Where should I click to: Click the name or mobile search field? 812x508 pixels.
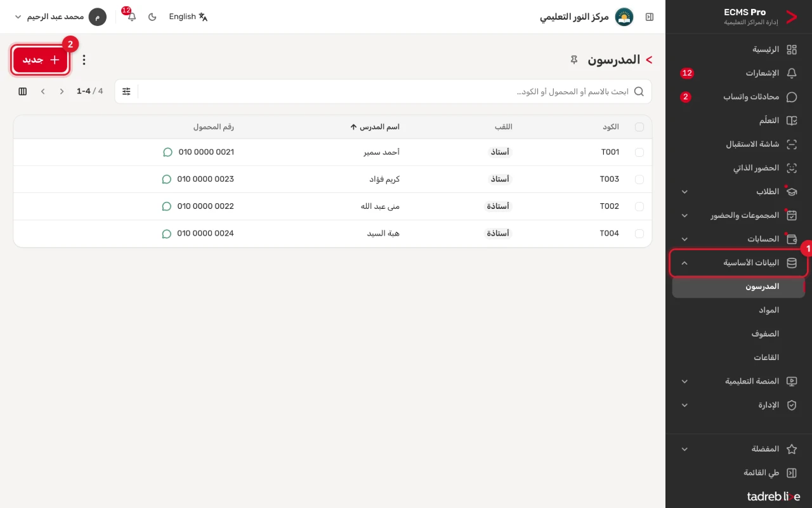tap(383, 91)
